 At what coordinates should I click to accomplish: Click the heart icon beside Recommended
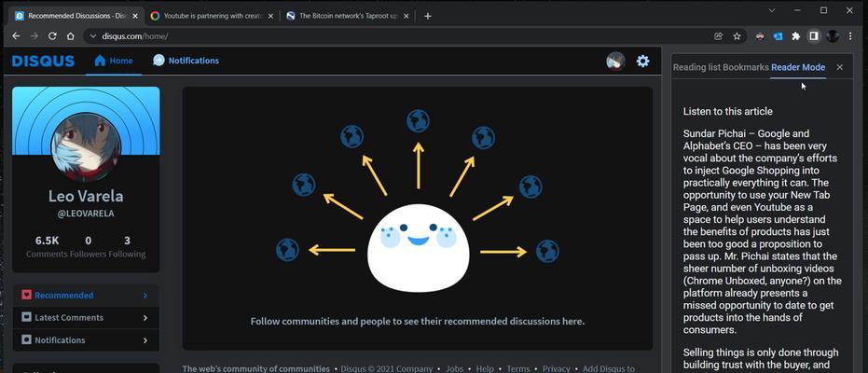[x=26, y=295]
